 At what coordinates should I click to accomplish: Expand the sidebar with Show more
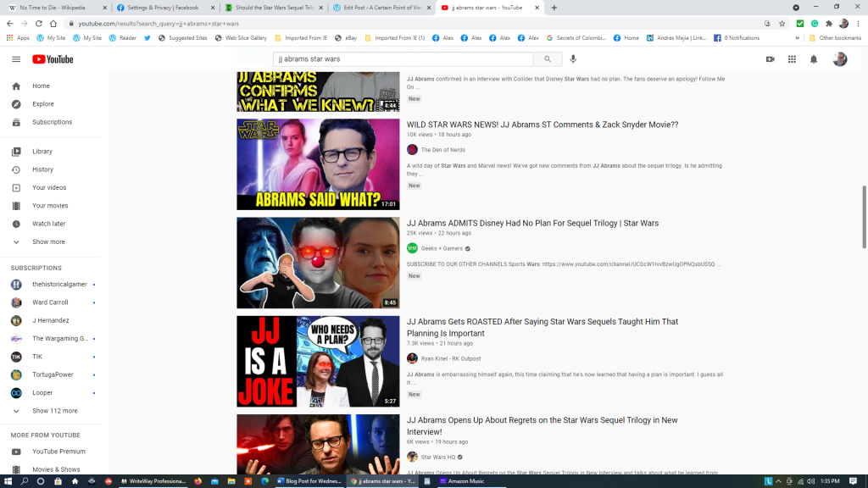click(x=48, y=241)
